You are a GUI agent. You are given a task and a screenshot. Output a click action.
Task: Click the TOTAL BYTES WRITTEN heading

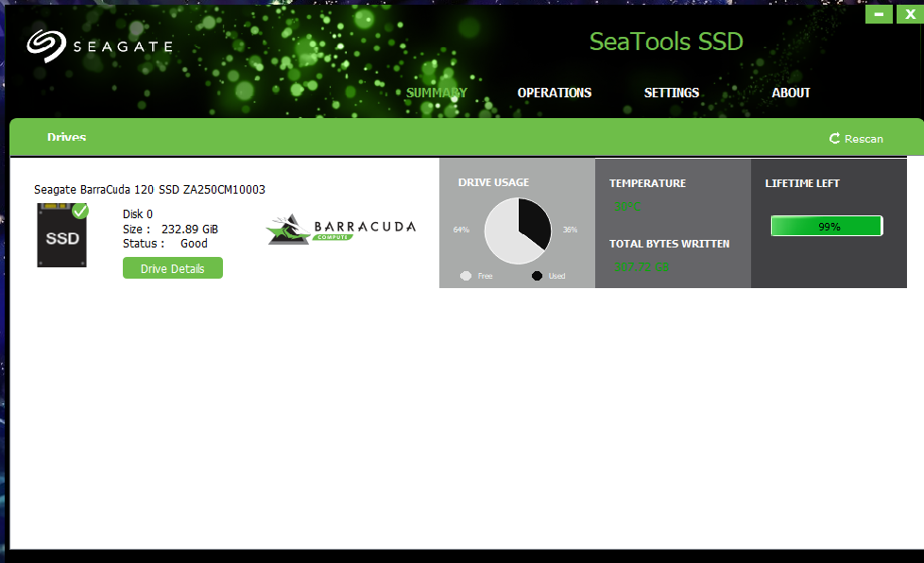pos(670,244)
